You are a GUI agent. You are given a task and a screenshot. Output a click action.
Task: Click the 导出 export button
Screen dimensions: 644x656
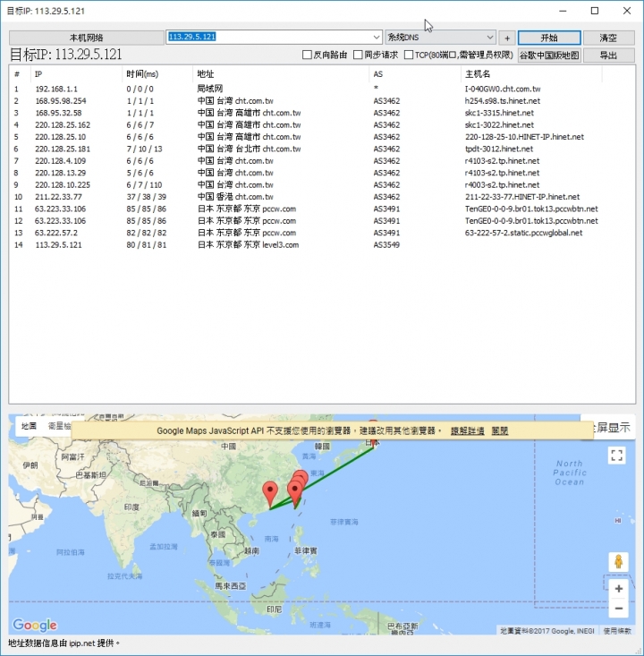coord(608,55)
